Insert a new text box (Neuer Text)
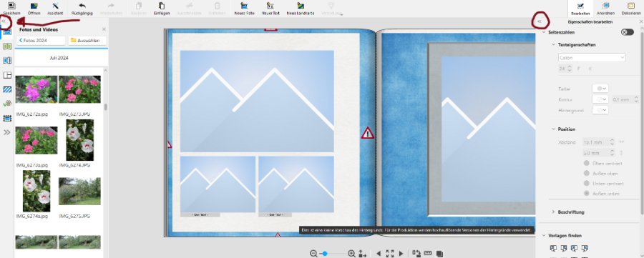The width and height of the screenshot is (644, 258). click(270, 8)
